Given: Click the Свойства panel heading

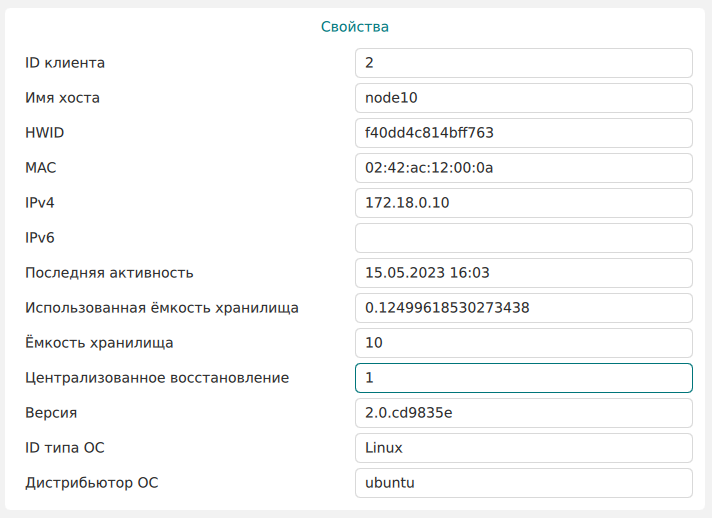Looking at the screenshot, I should pyautogui.click(x=355, y=27).
